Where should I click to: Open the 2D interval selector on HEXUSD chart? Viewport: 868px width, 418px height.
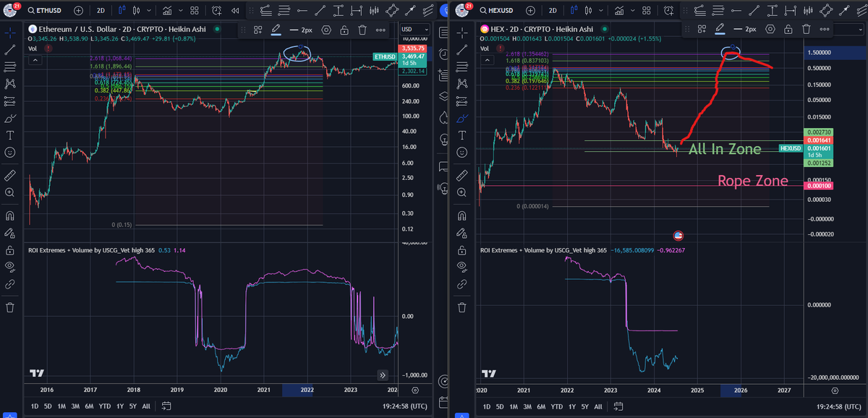pyautogui.click(x=553, y=11)
